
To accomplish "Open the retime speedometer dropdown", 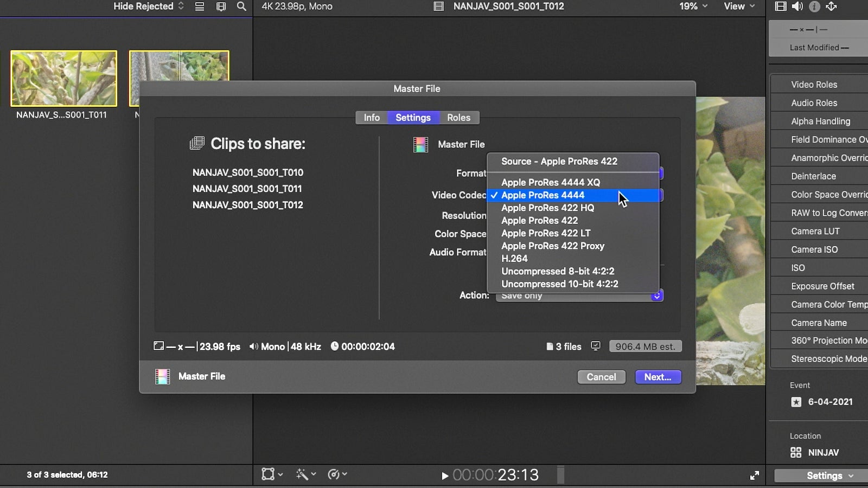I will point(337,474).
